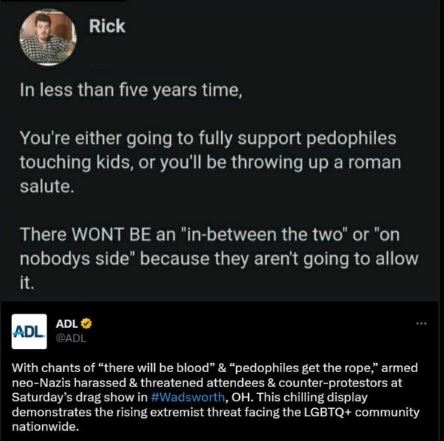This screenshot has height=441, width=444.
Task: Click the @ADL handle
Action: (71, 338)
